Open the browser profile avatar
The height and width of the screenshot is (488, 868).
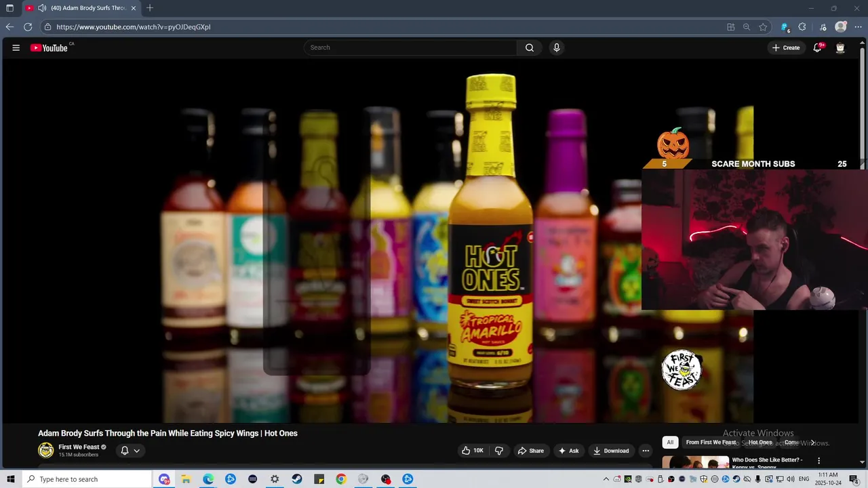(x=841, y=27)
